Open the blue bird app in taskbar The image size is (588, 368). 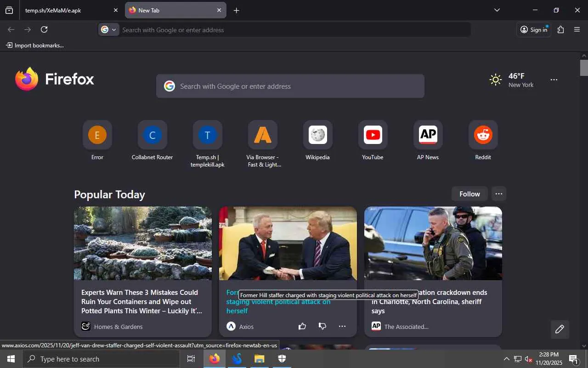click(237, 359)
